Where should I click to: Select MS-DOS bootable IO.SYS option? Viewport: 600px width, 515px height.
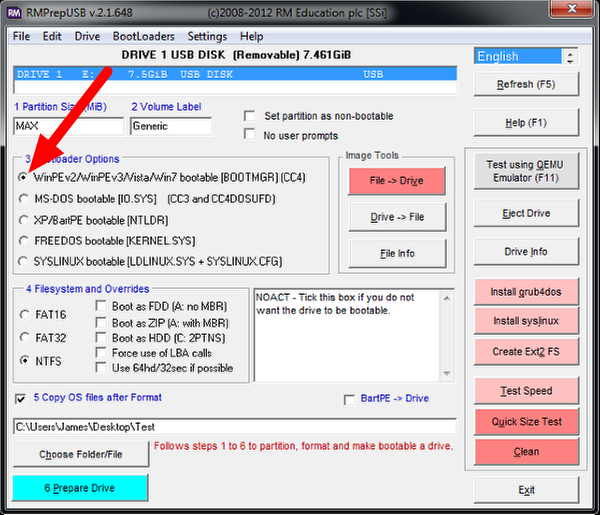24,199
